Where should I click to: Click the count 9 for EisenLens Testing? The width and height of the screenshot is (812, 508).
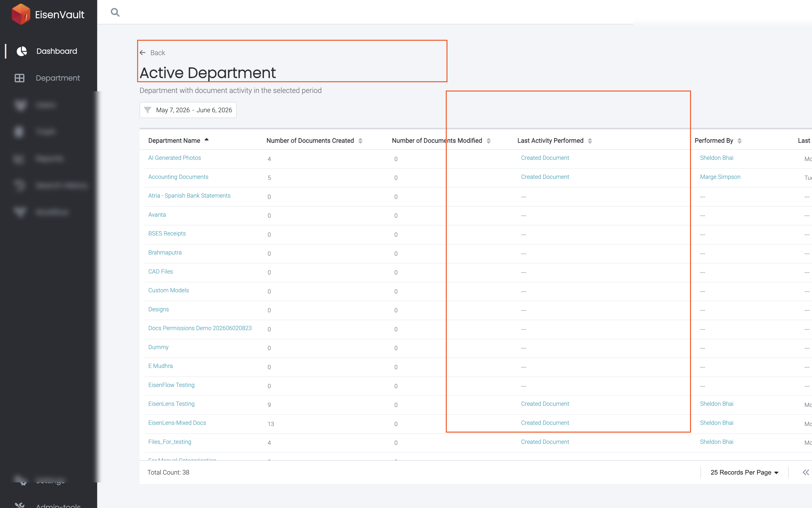pos(269,405)
